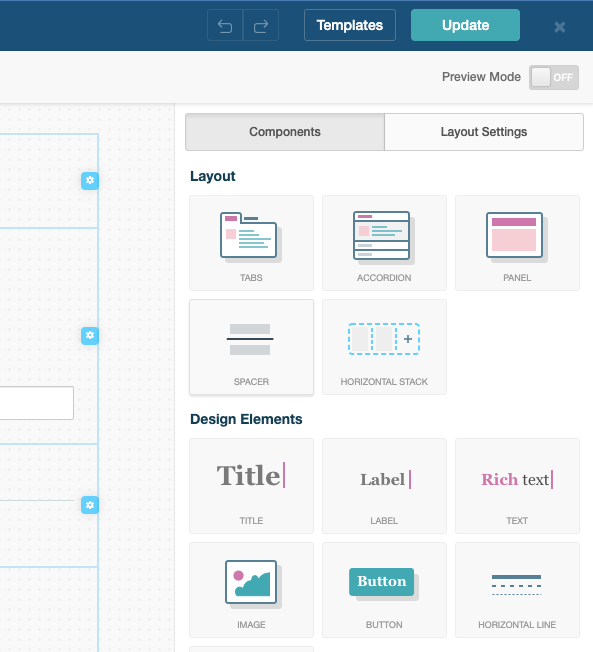Insert a Rich Text element
Image resolution: width=593 pixels, height=652 pixels.
pyautogui.click(x=517, y=486)
